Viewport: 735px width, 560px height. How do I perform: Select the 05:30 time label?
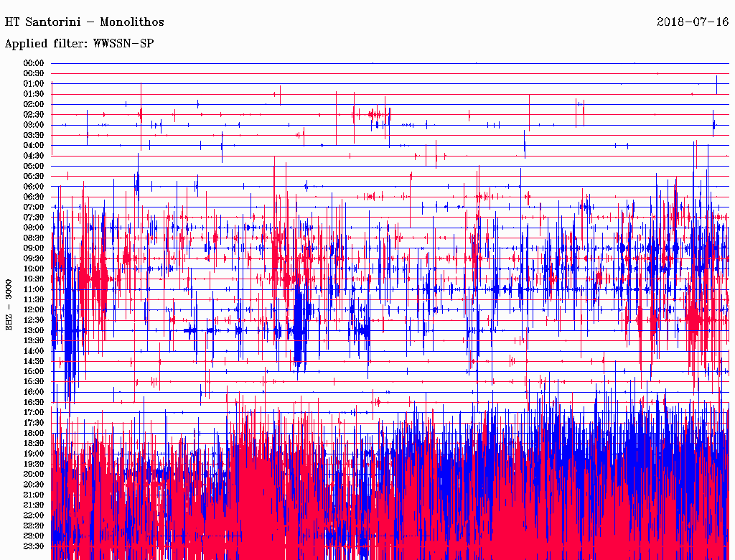(x=33, y=177)
